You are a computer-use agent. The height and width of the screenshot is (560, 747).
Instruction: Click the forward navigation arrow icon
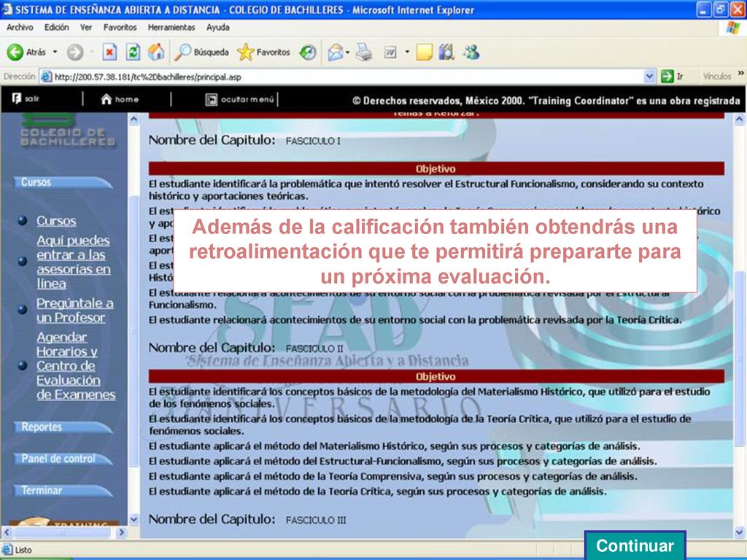(75, 52)
